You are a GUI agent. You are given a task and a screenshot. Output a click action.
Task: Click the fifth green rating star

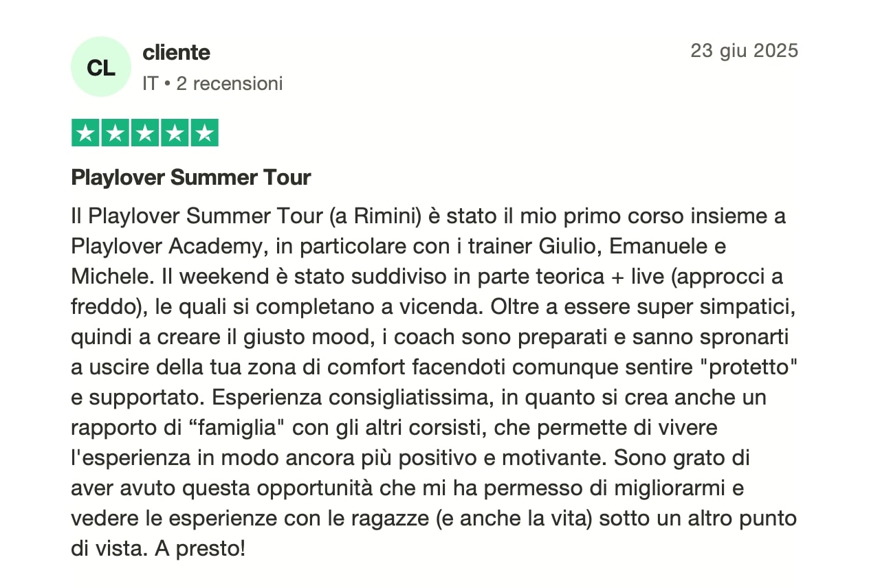coord(204,133)
